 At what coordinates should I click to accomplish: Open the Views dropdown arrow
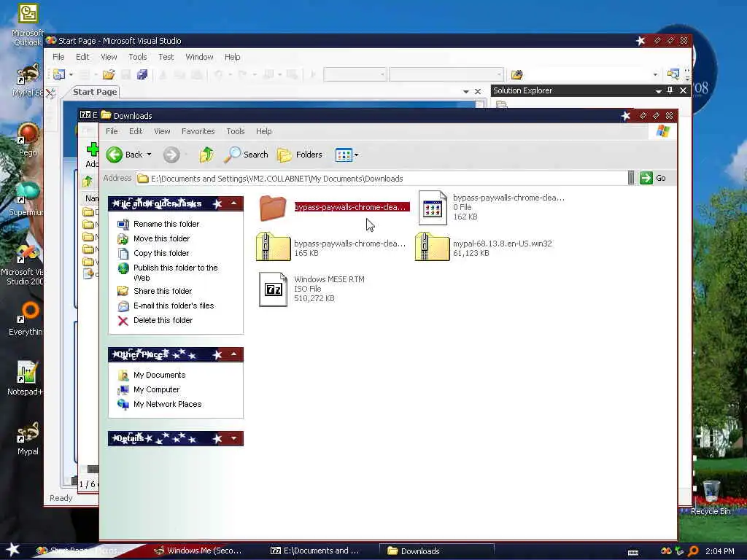[356, 155]
